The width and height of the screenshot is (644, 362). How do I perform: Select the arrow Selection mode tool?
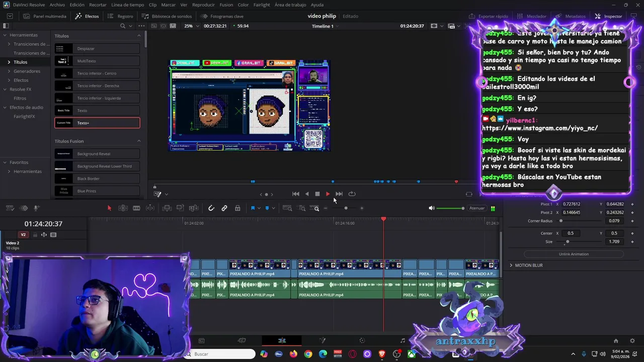click(109, 208)
